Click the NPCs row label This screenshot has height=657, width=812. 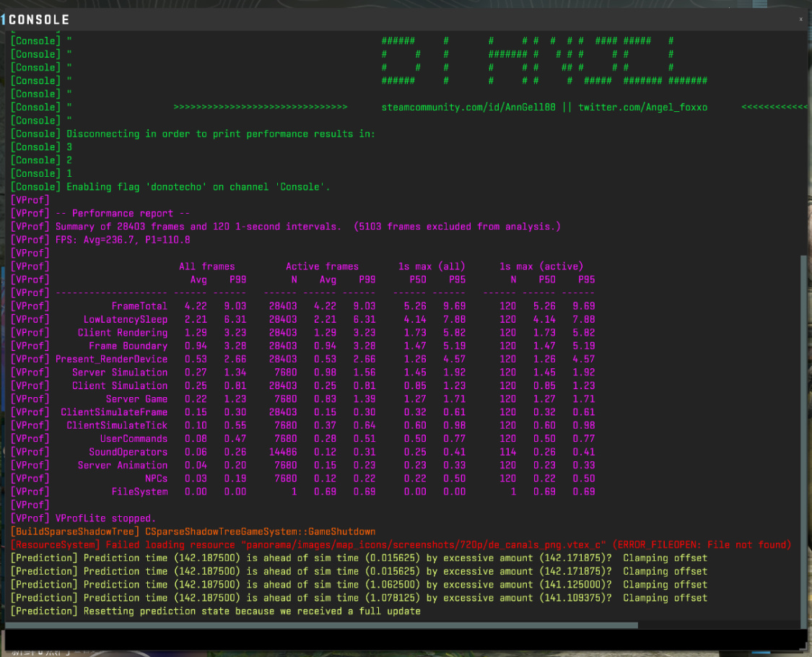coord(157,479)
